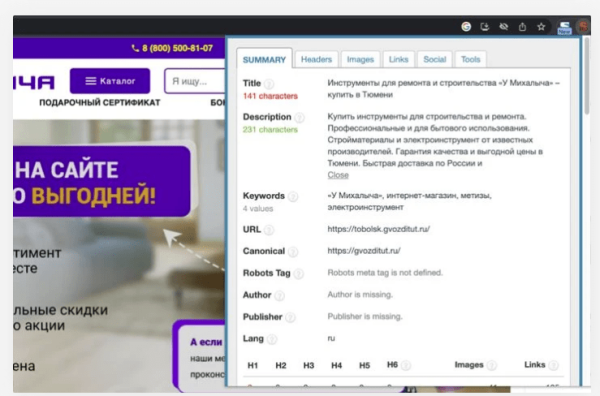600x396 pixels.
Task: Click the profile avatar in browser toolbar
Action: 584,27
